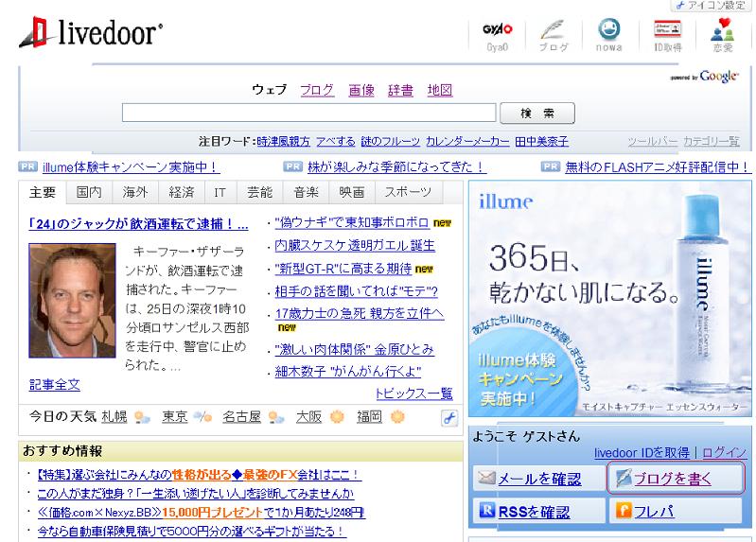756x542 pixels.
Task: Switch to the 国内 news tab
Action: [x=89, y=192]
